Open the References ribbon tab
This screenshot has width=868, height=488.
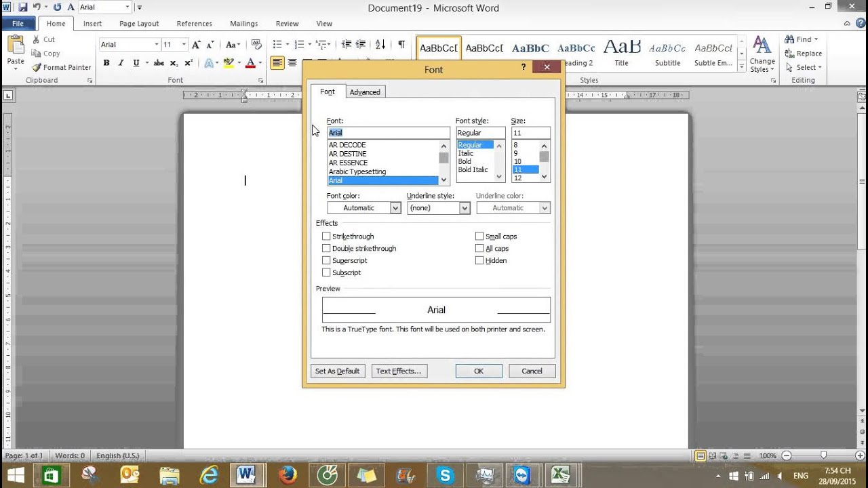(x=195, y=24)
